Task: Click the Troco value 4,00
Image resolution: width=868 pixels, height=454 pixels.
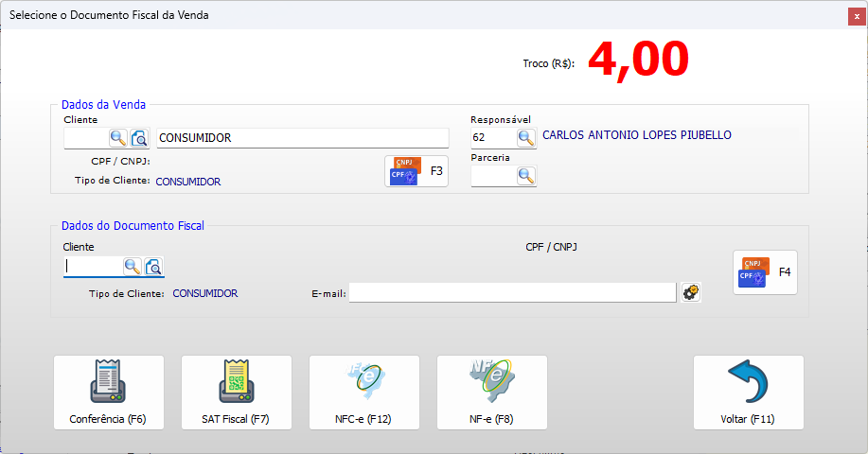Action: (x=638, y=60)
